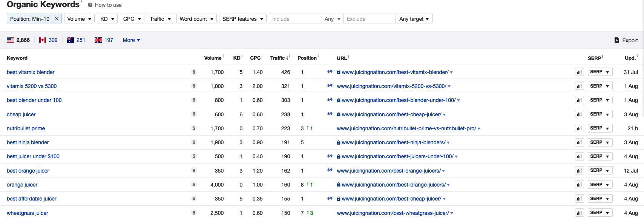
Task: Open SERP dropdown for best vitamix blender
Action: [x=600, y=72]
